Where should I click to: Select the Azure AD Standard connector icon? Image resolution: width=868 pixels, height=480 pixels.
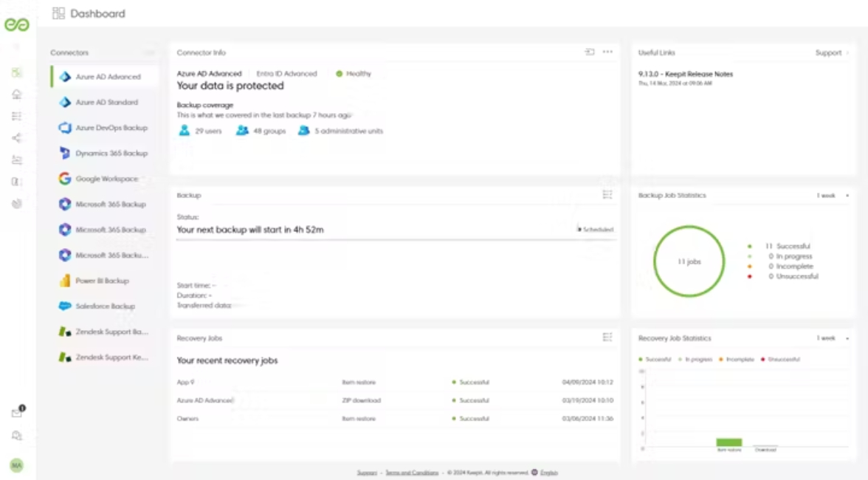[x=65, y=102]
